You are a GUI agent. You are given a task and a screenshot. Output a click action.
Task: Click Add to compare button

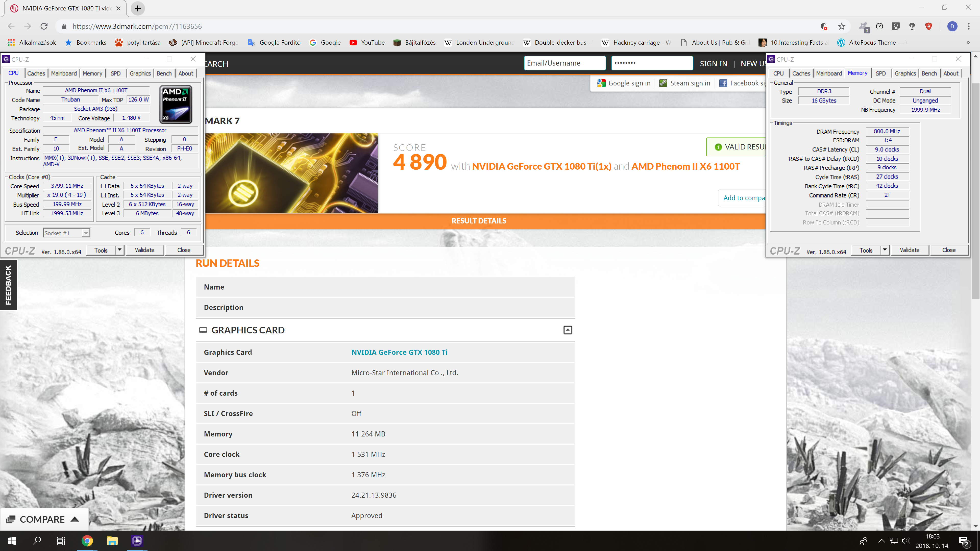(x=742, y=198)
